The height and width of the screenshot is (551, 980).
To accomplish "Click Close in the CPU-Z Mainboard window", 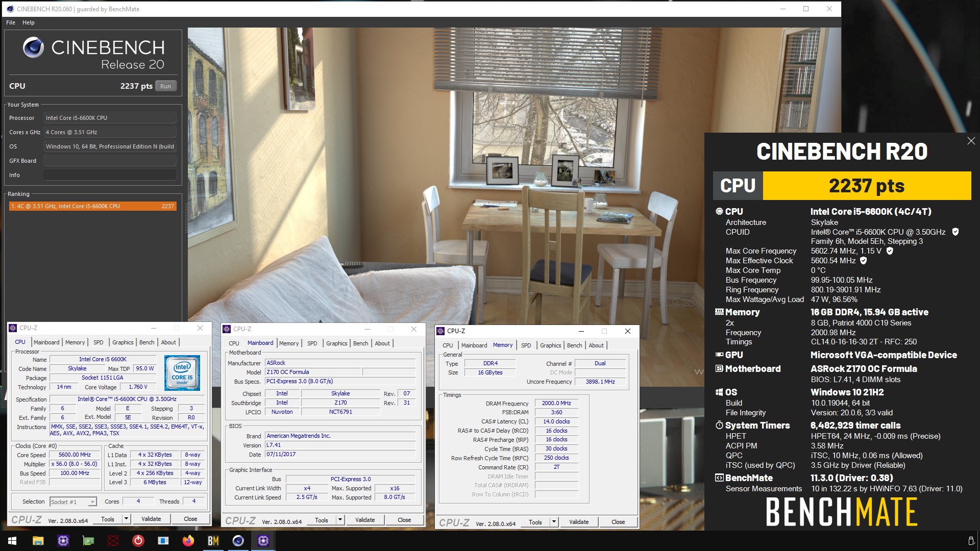I will (404, 520).
